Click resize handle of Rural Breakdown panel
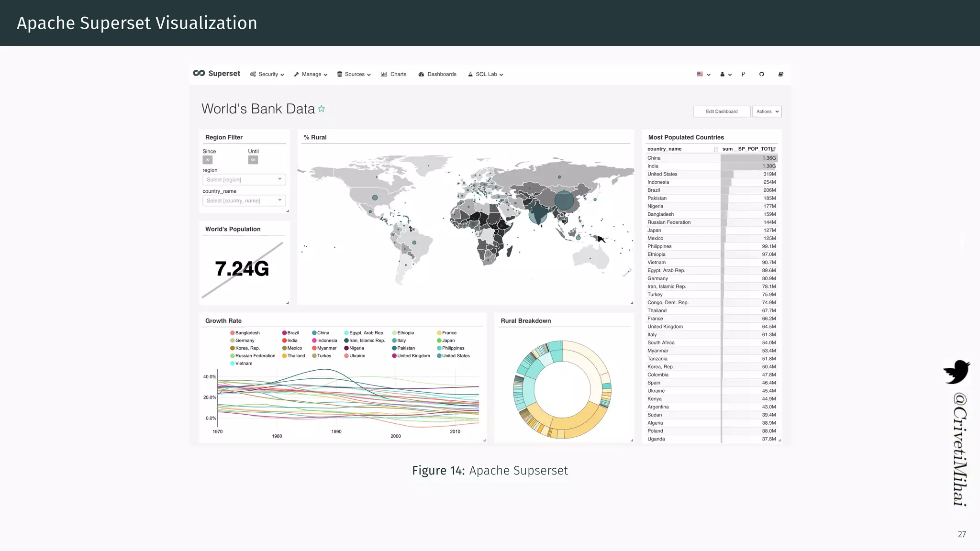980x551 pixels. point(632,441)
